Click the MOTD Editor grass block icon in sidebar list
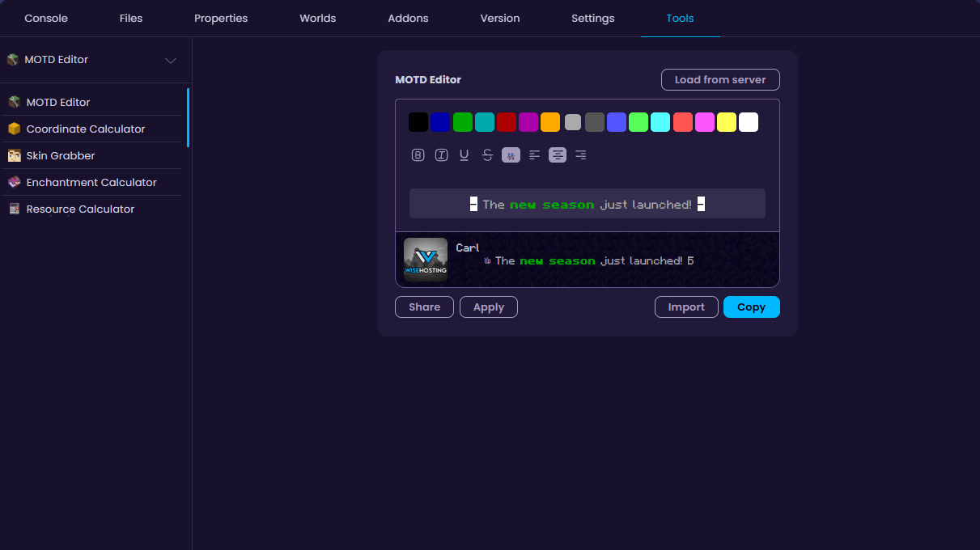Viewport: 980px width, 550px height. point(14,102)
